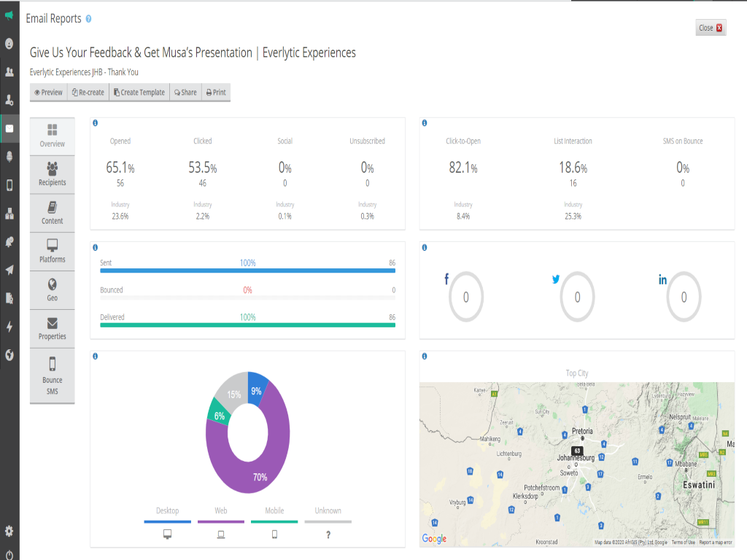The width and height of the screenshot is (747, 560).
Task: Click the megaphone icon in the sidebar
Action: [x=9, y=15]
